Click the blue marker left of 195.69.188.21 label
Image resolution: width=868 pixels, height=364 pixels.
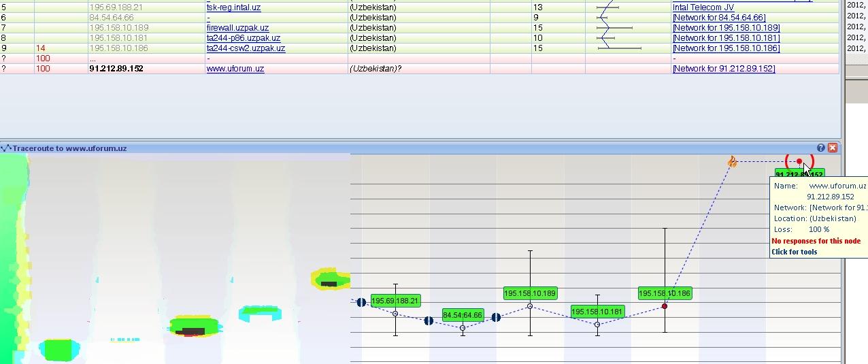(x=361, y=302)
